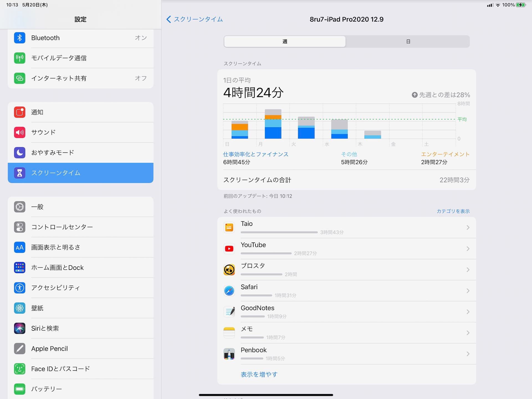Tap the メモ notes app icon
The width and height of the screenshot is (532, 399).
pyautogui.click(x=229, y=333)
